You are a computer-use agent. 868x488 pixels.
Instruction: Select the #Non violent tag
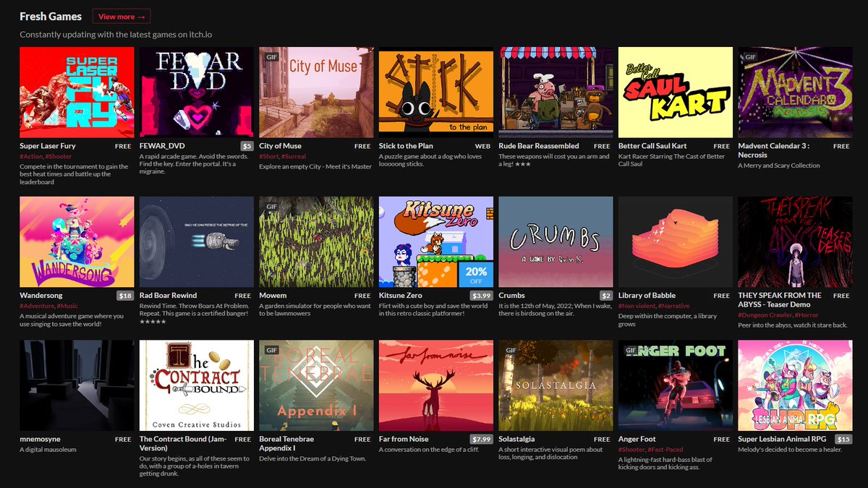point(637,307)
